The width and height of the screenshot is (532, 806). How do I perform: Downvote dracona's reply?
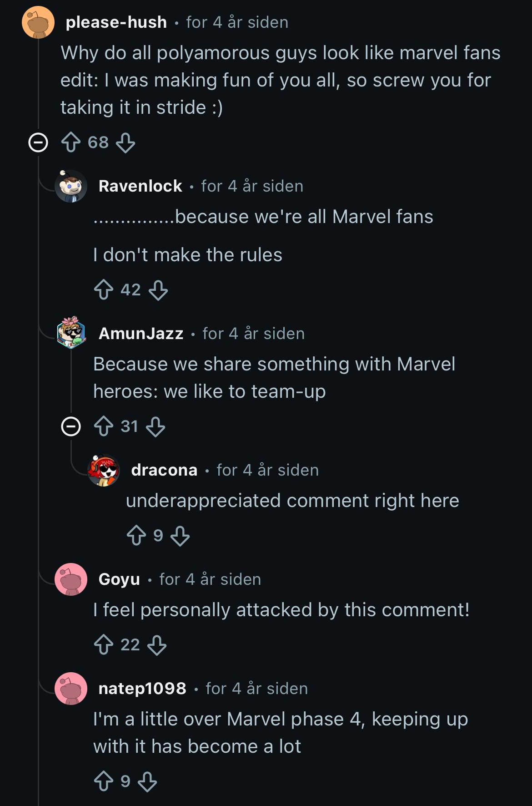click(180, 536)
